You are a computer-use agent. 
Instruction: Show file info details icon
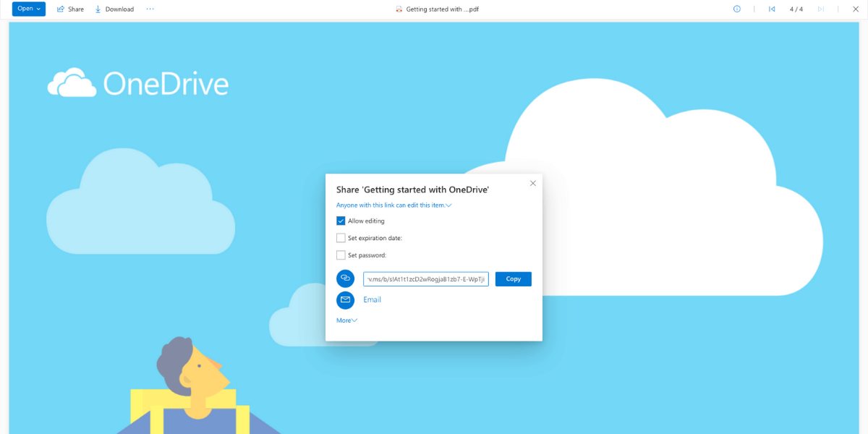click(737, 9)
